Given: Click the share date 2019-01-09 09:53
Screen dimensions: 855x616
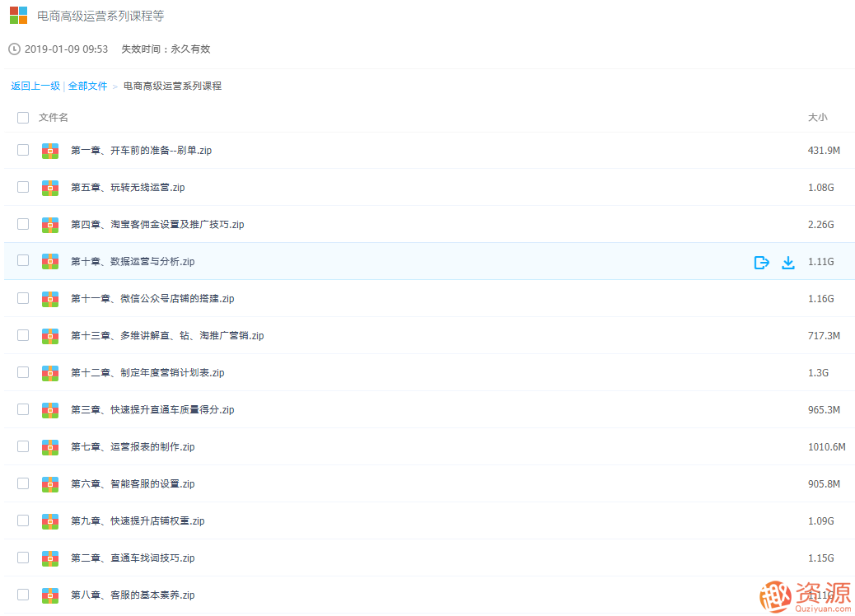Looking at the screenshot, I should pos(66,49).
